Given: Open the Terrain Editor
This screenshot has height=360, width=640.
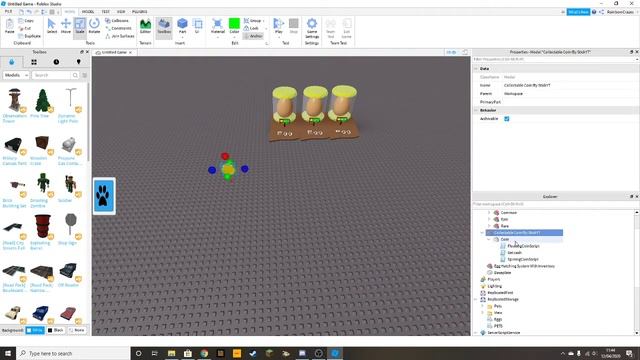Looking at the screenshot, I should click(x=145, y=26).
